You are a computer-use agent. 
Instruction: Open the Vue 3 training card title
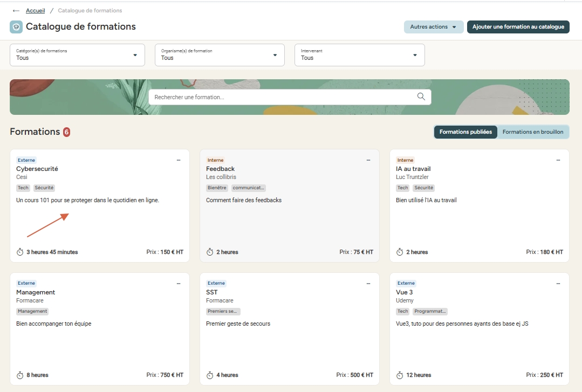click(x=405, y=292)
